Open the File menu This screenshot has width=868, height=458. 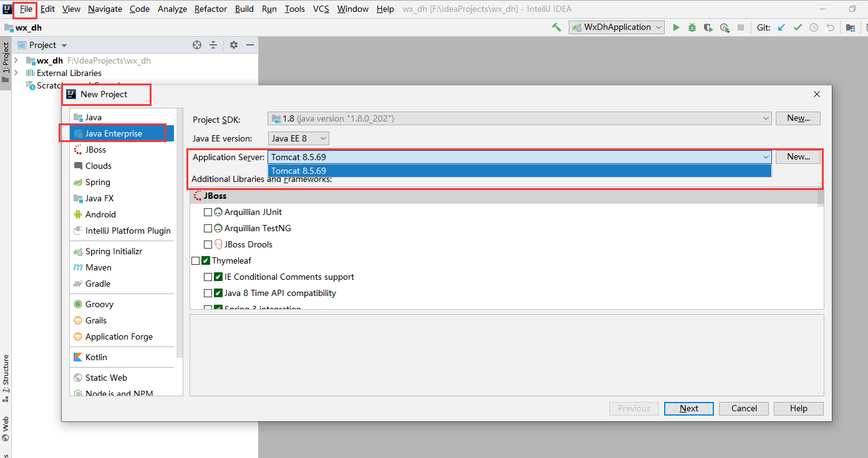26,9
